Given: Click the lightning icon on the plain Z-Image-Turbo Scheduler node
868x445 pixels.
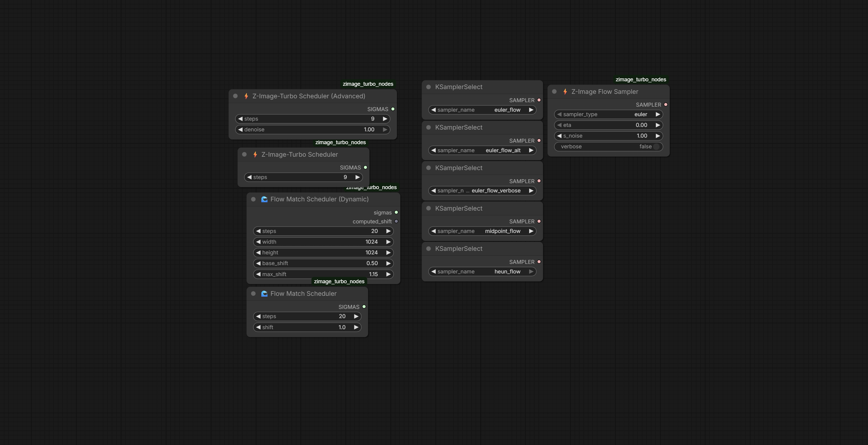Looking at the screenshot, I should coord(255,155).
